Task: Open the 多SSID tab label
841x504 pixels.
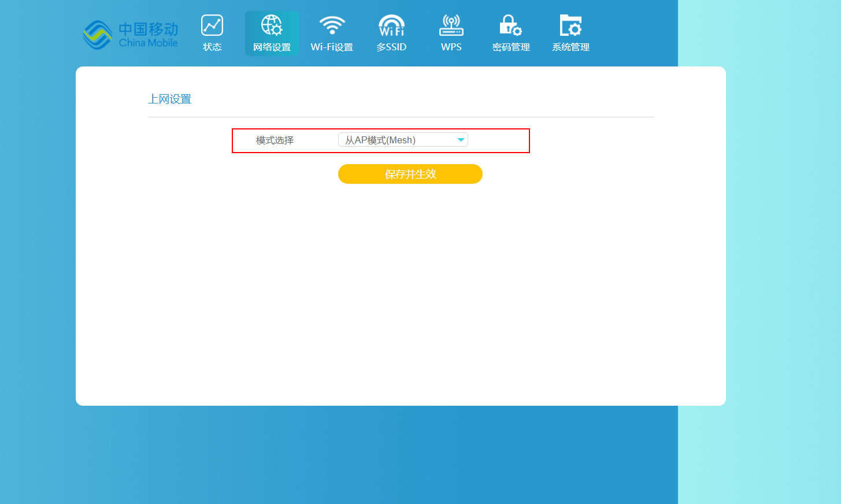Action: click(x=391, y=47)
